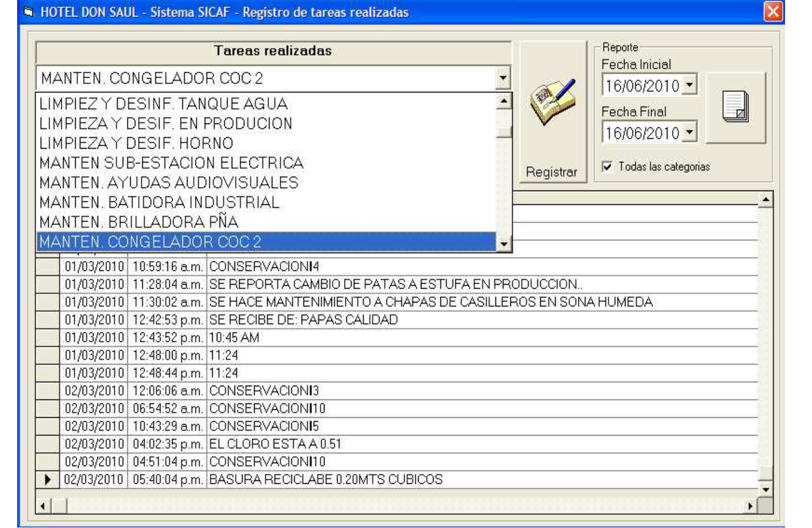
Task: Open the Fecha Final date dropdown
Action: click(x=690, y=133)
